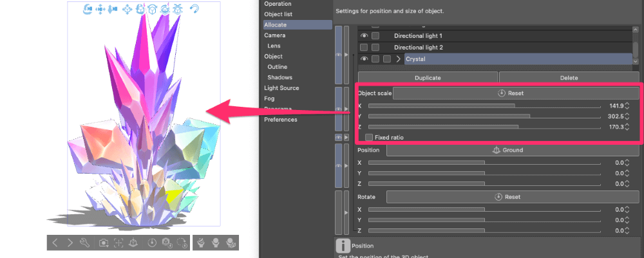Click the hand holding plain ball register icon
The image size is (644, 258).
[215, 243]
